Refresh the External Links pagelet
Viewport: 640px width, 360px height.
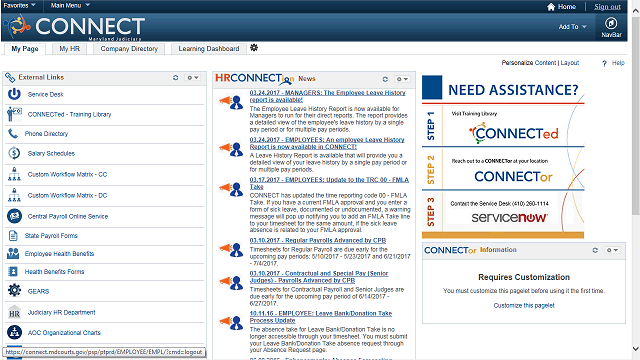click(176, 77)
